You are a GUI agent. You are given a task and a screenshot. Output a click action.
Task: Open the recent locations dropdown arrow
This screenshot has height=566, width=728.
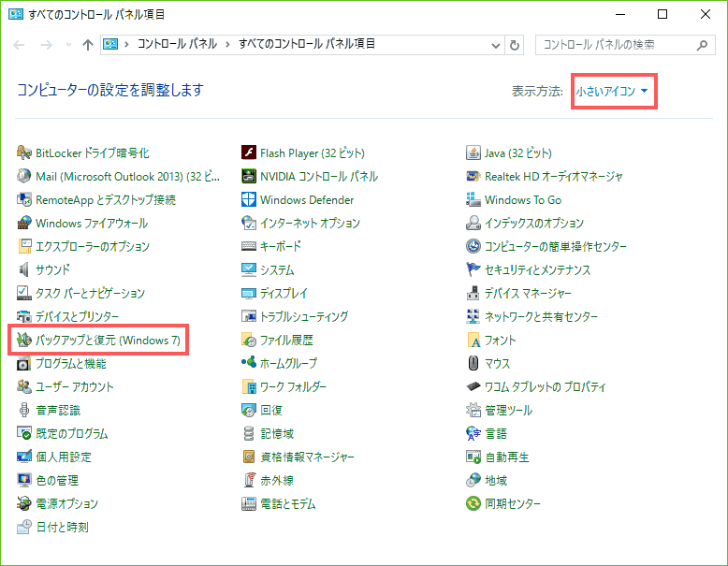[68, 45]
